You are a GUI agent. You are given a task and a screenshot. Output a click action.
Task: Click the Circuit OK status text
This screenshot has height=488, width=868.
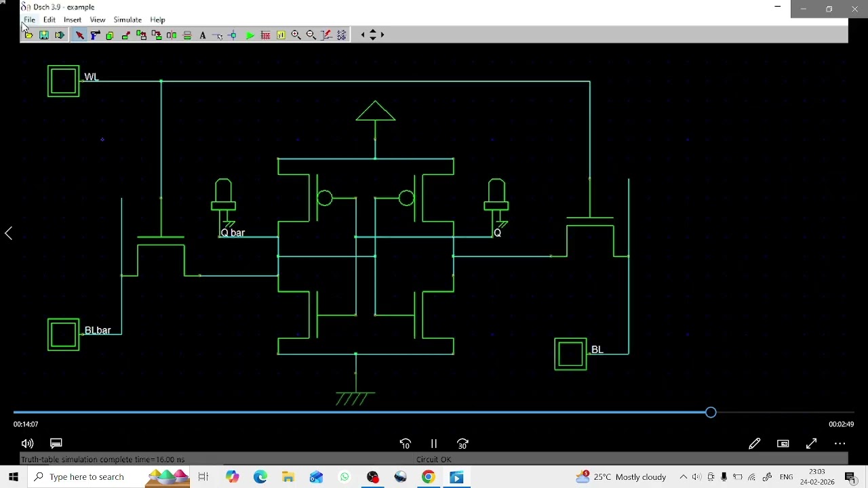(x=434, y=460)
